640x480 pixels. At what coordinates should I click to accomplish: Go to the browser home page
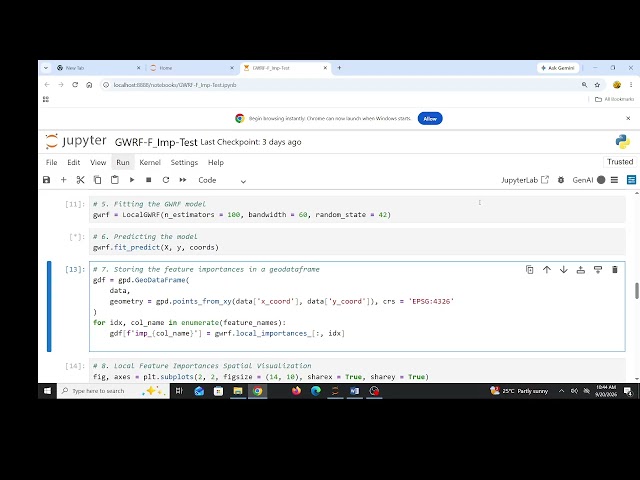click(x=89, y=85)
